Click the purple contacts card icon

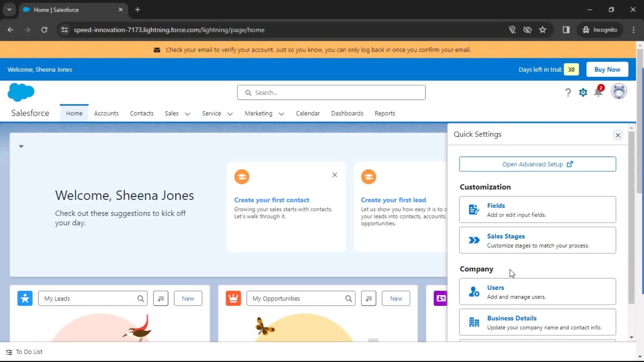(x=441, y=298)
